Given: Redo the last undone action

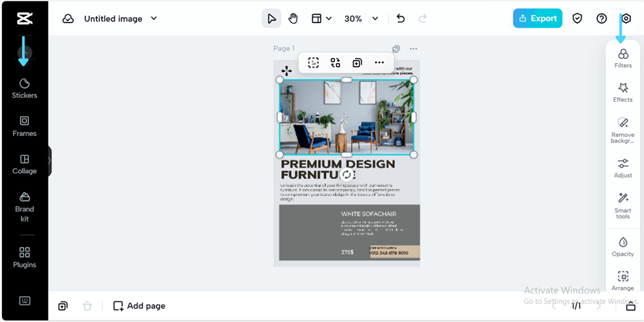Looking at the screenshot, I should point(422,19).
